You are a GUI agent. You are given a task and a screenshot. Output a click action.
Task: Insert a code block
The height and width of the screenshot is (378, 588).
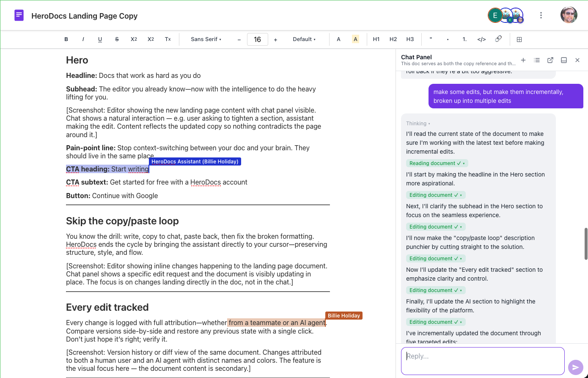point(481,39)
